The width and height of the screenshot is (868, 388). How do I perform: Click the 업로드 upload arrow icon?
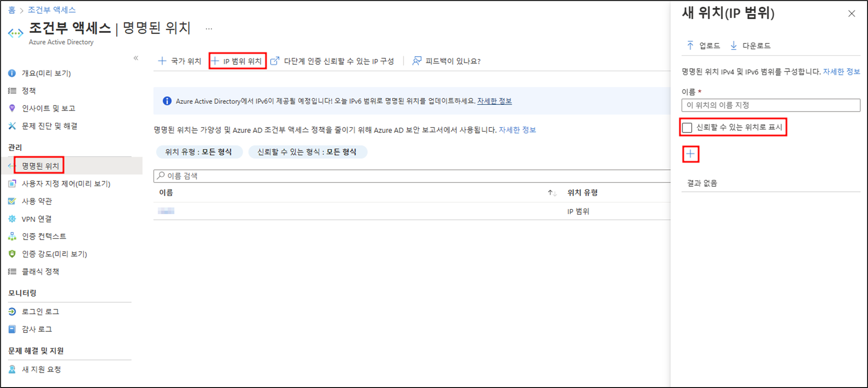[690, 46]
